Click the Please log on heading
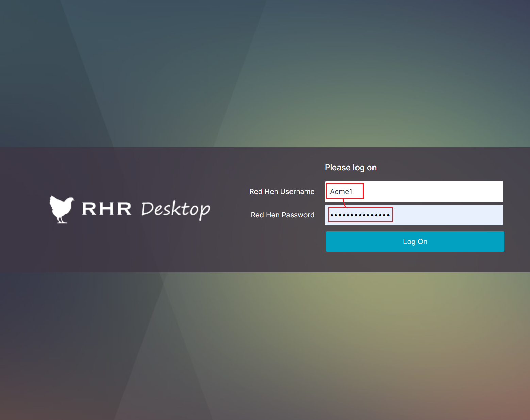The width and height of the screenshot is (530, 420). [351, 167]
